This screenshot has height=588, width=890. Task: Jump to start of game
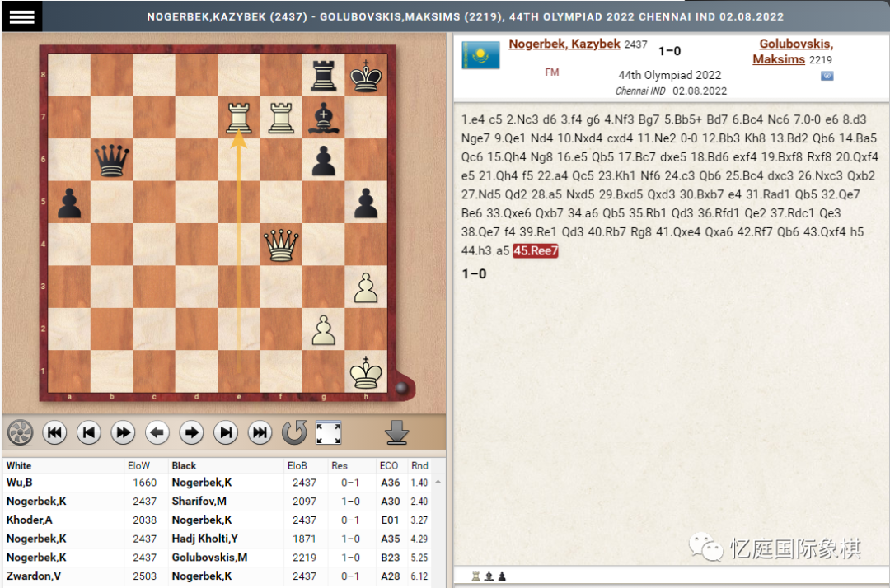[54, 433]
